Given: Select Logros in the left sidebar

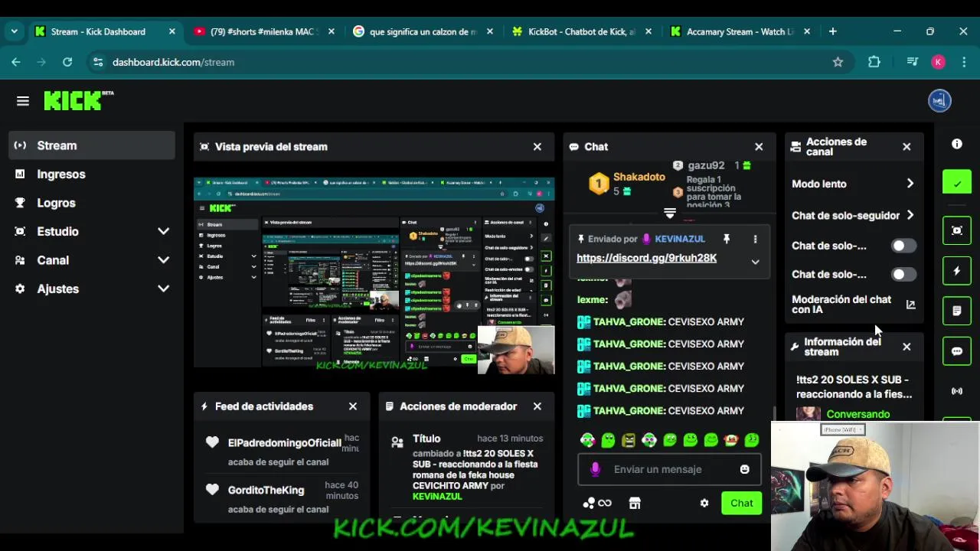Looking at the screenshot, I should click(92, 203).
